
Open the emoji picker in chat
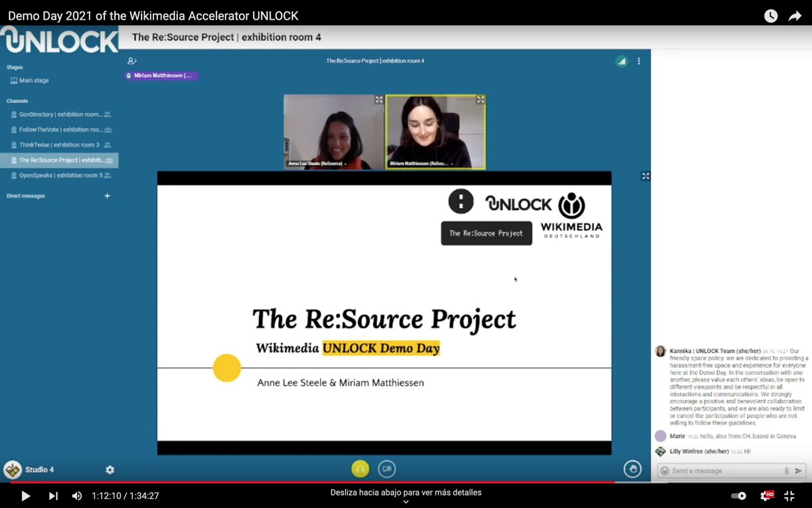(x=664, y=471)
